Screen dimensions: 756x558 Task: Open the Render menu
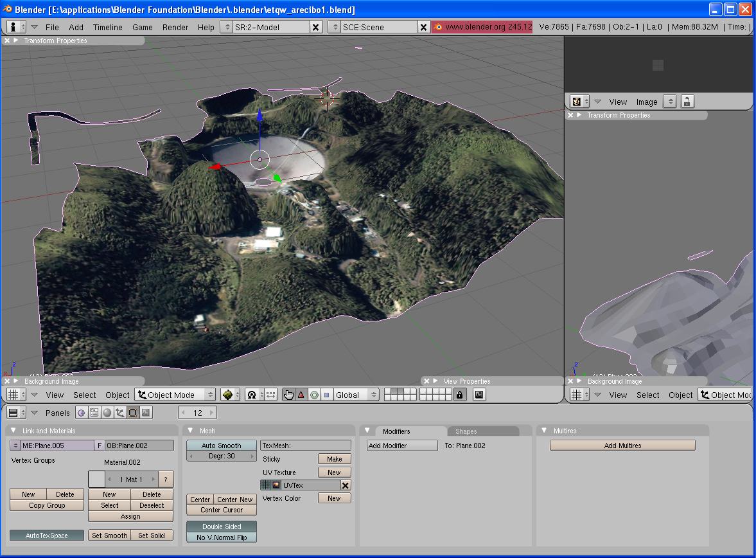click(x=175, y=27)
